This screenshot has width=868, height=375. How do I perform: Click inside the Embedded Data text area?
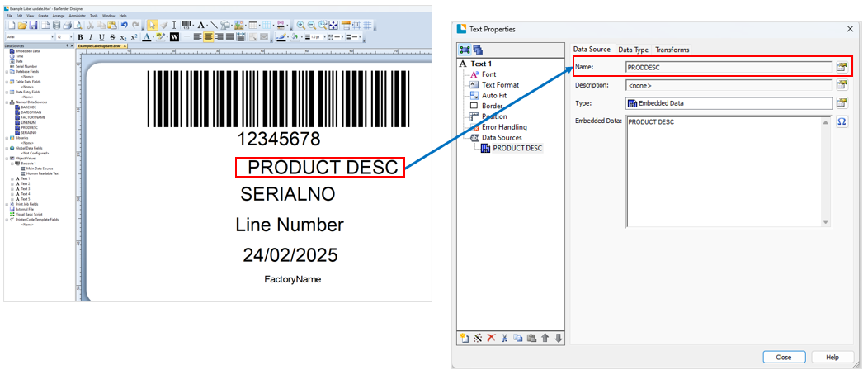(x=722, y=173)
